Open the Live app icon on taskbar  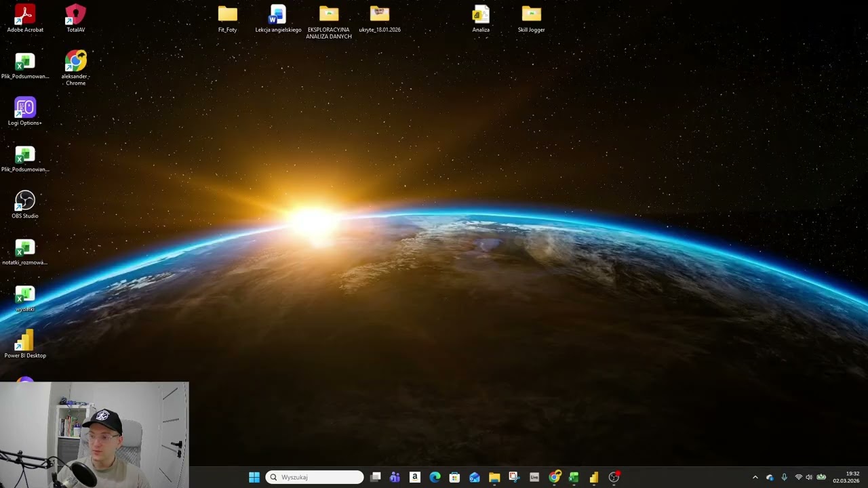(534, 477)
